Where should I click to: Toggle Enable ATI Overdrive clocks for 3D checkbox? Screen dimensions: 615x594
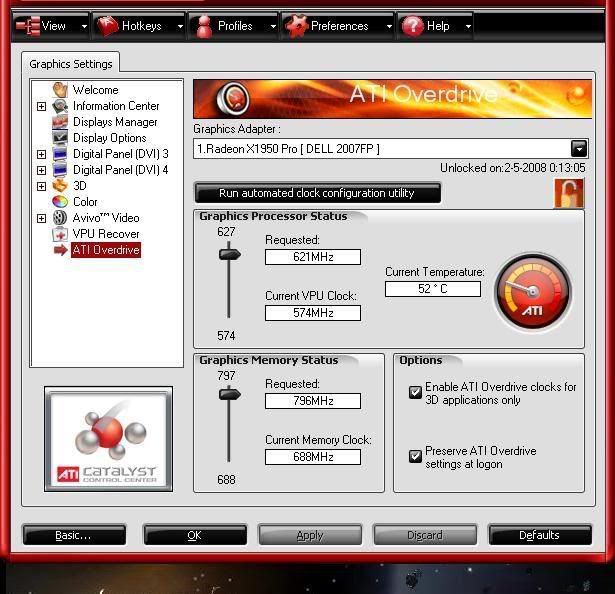pyautogui.click(x=415, y=393)
